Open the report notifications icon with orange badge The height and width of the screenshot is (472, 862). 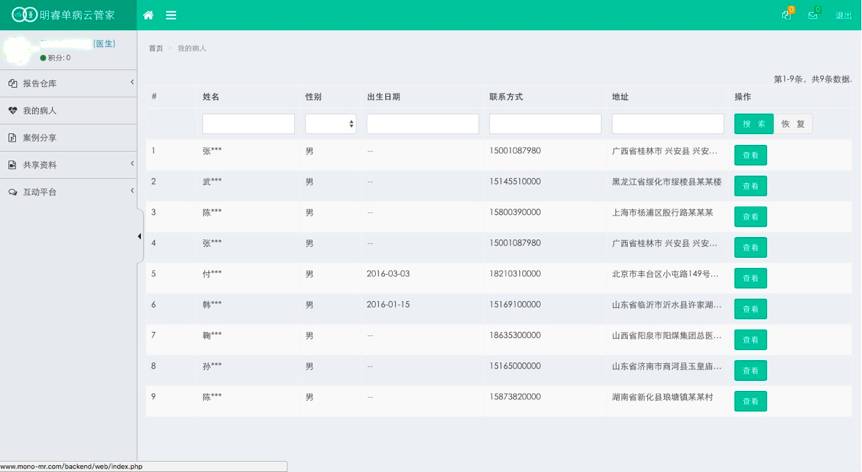[x=786, y=15]
